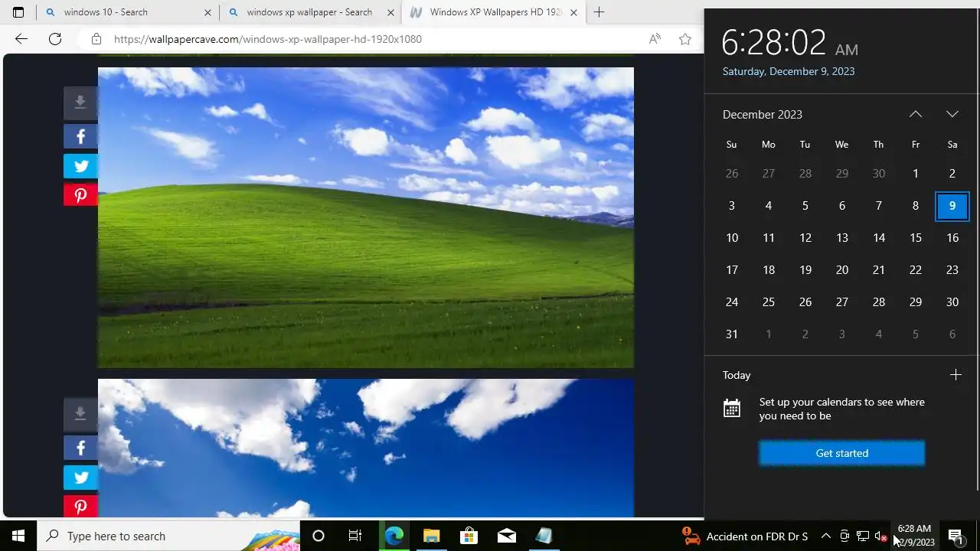The width and height of the screenshot is (980, 551).
Task: Switch to the windows 10 Search tab
Action: 128,12
